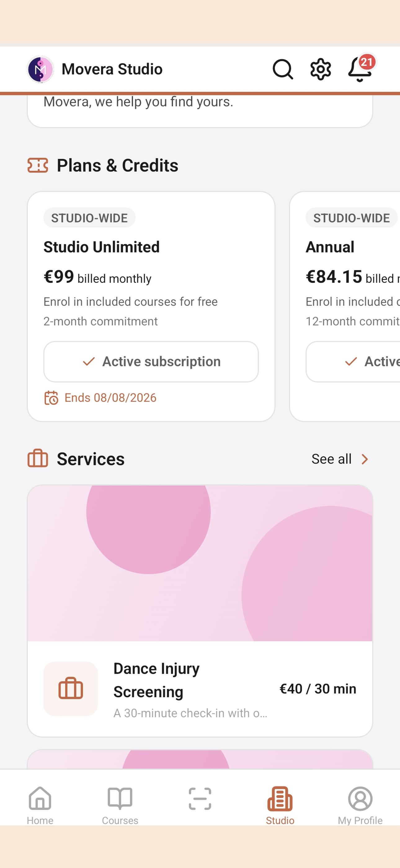Switch to the Courses tab
Viewport: 400px width, 868px height.
tap(120, 806)
